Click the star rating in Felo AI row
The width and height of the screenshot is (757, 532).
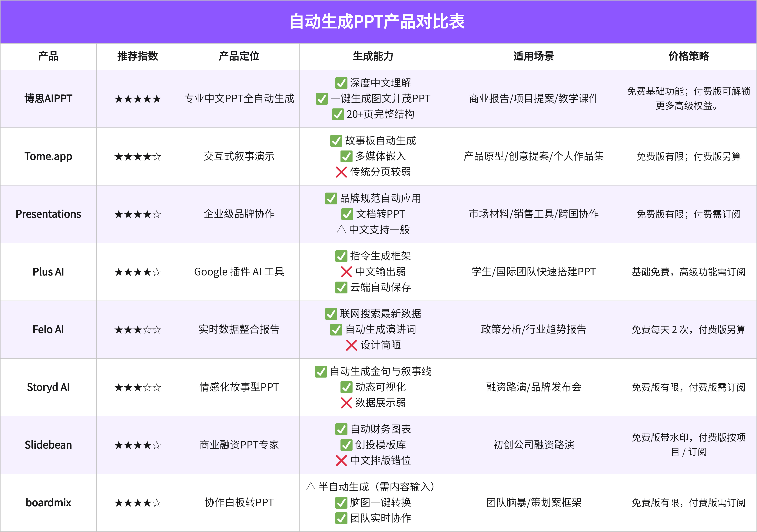click(138, 330)
